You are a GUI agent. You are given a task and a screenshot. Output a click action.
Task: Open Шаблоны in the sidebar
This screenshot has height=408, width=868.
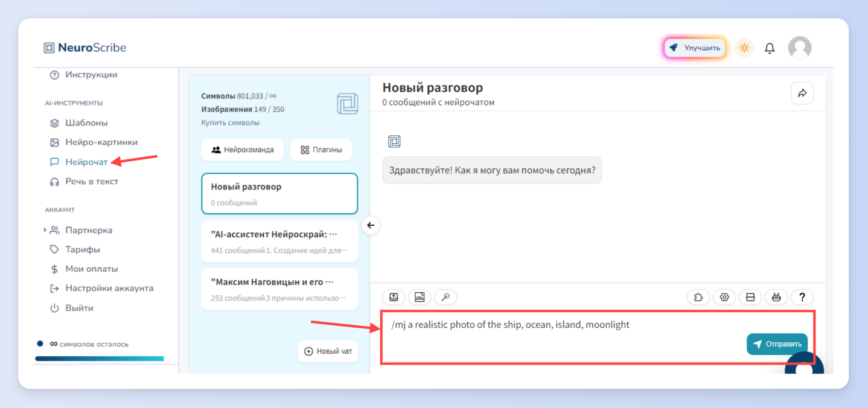coord(78,123)
